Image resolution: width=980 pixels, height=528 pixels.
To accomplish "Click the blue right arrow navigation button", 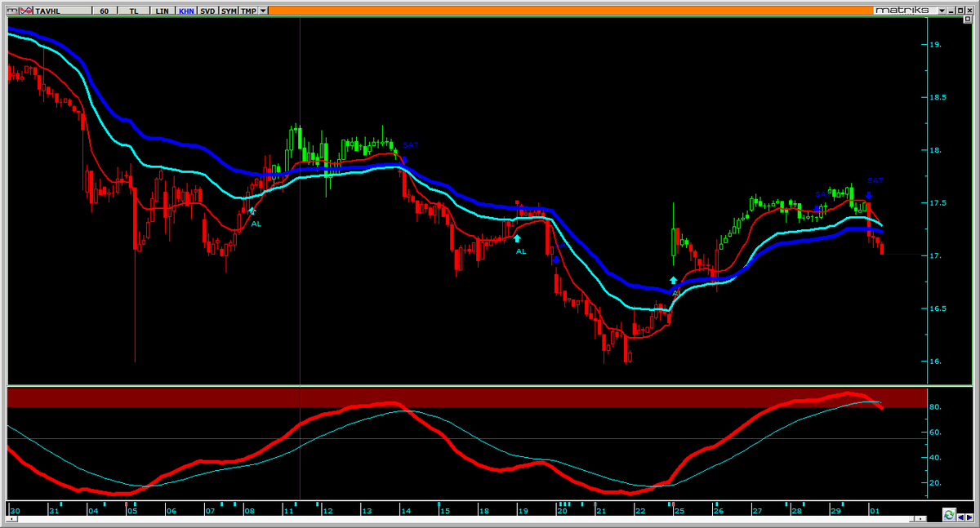I will (969, 517).
